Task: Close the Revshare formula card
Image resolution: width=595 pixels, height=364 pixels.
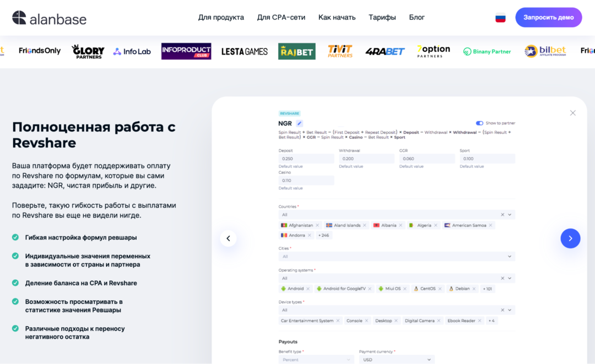Action: coord(573,112)
